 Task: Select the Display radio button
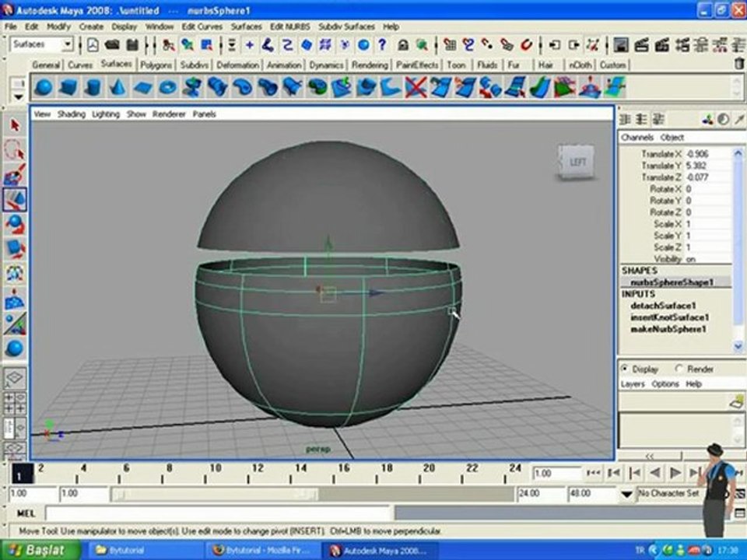[x=625, y=369]
